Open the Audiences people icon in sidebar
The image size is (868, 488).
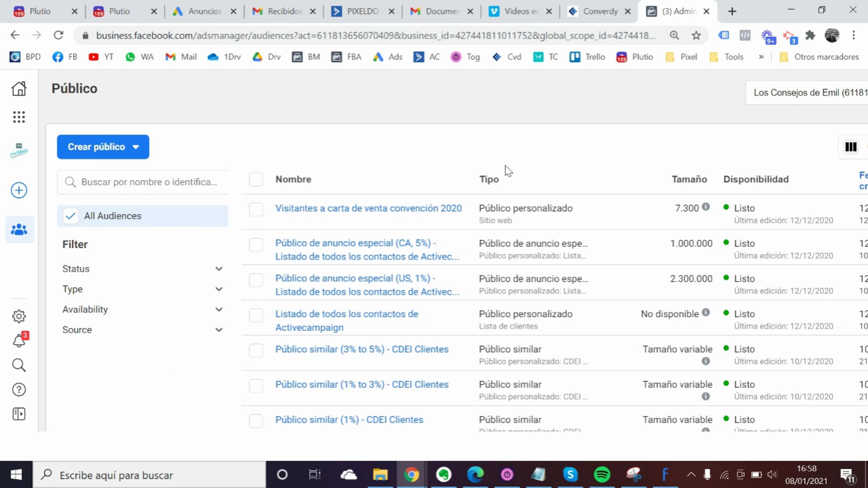[19, 230]
